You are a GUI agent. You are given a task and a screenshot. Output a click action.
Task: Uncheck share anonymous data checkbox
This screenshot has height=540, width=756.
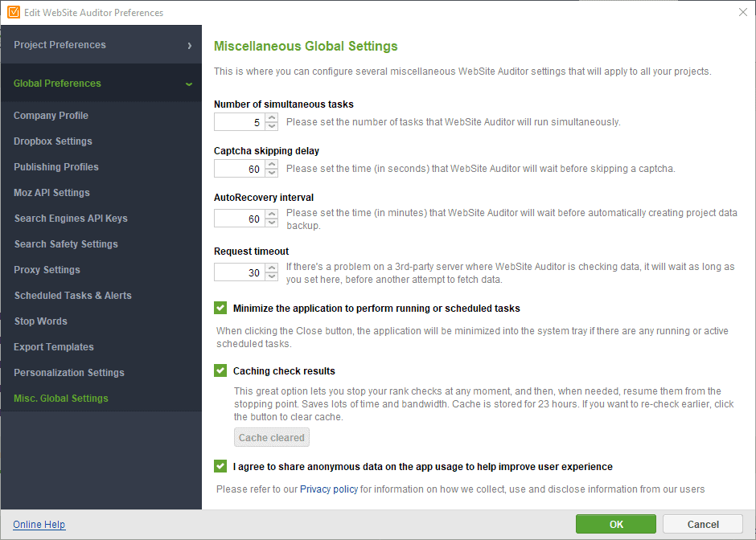point(220,466)
